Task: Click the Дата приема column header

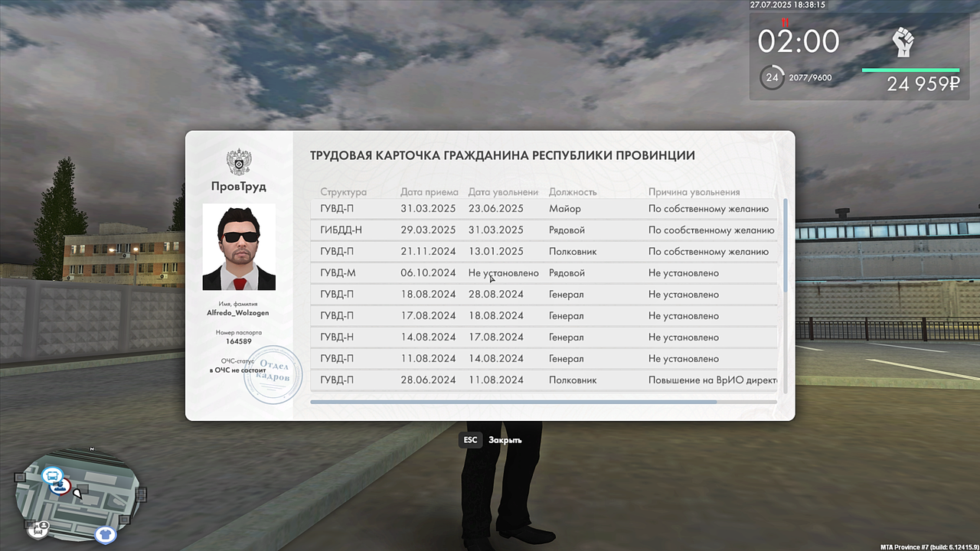Action: pyautogui.click(x=430, y=192)
